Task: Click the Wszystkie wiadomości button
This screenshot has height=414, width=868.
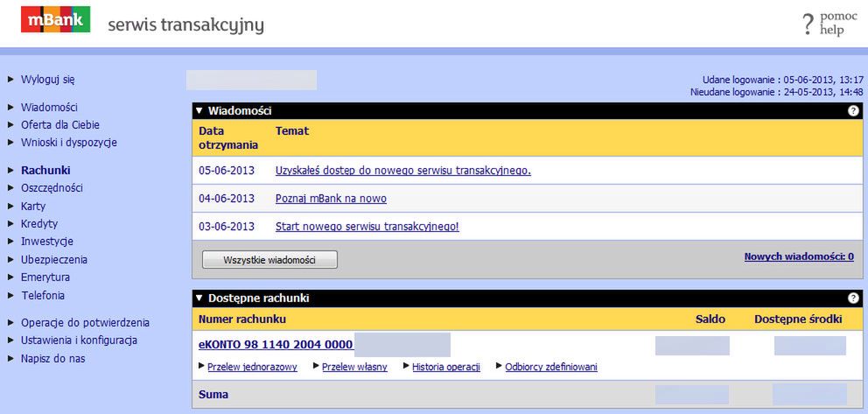Action: tap(269, 260)
